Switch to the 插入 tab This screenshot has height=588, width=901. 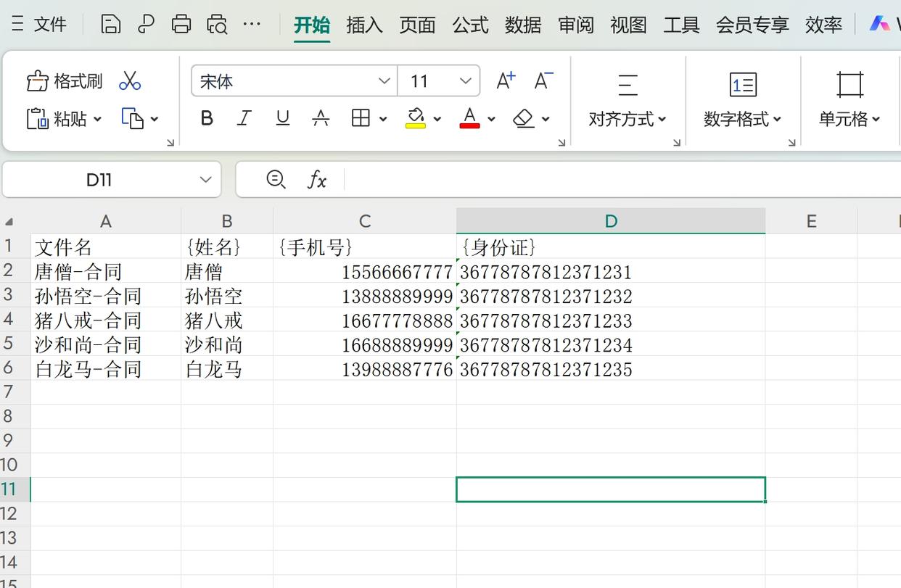click(x=364, y=25)
